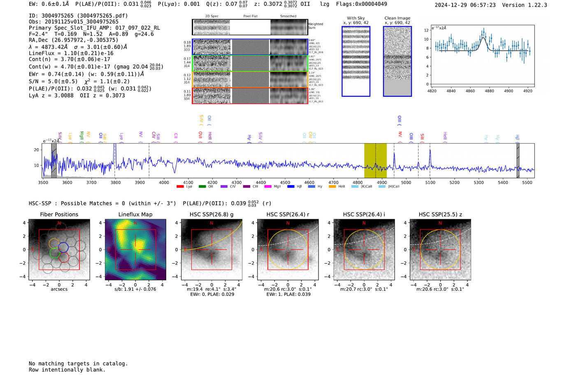Click the 'Flags:0x00004049' text

tap(362, 4)
